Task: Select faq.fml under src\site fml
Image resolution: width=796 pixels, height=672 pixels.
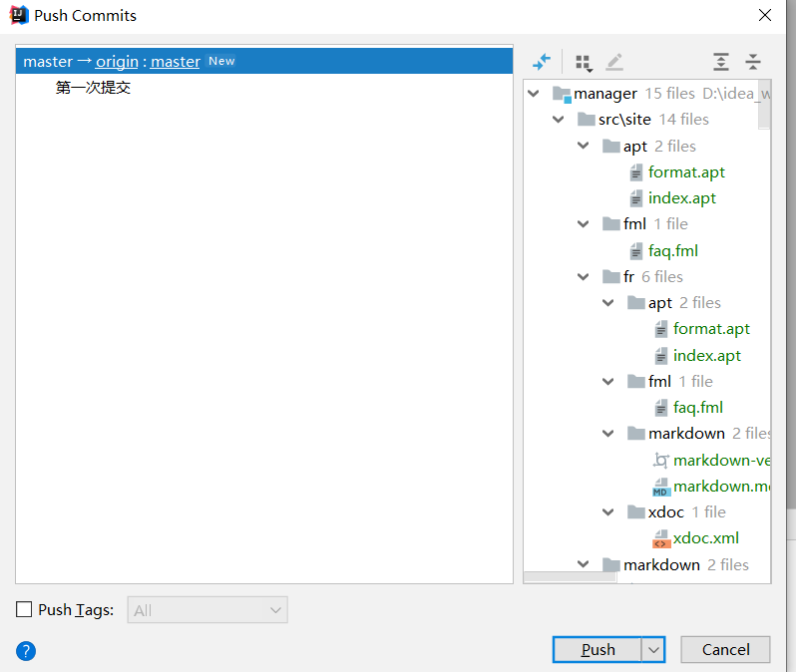Action: (673, 250)
